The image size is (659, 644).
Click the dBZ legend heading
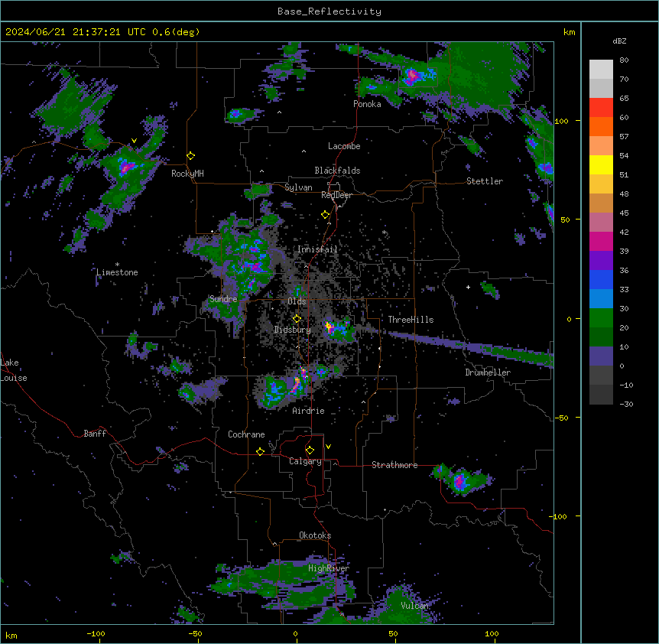point(619,41)
